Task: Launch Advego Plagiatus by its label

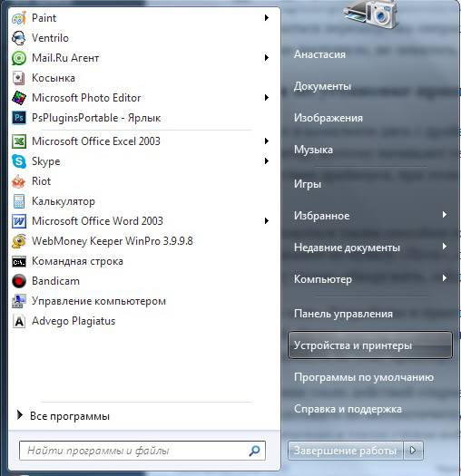Action: point(74,321)
